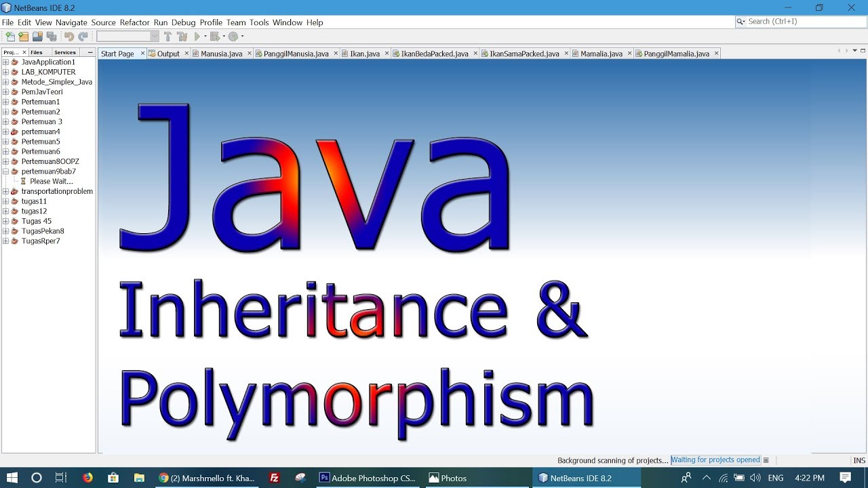Switch to the Services panel tab

pos(65,52)
